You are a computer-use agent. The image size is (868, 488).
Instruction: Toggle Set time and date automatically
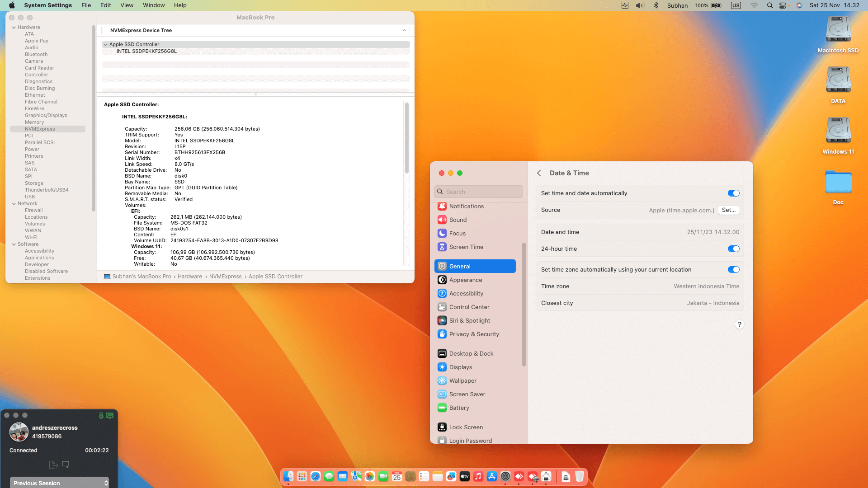[x=733, y=193]
